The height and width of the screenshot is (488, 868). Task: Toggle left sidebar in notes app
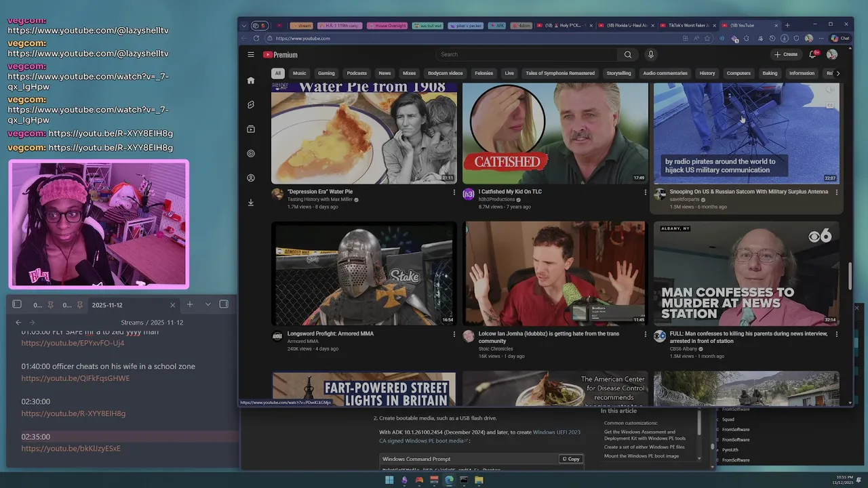point(17,304)
